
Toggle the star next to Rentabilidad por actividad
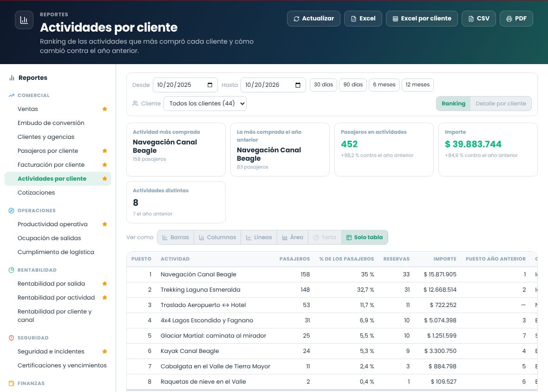click(x=104, y=298)
